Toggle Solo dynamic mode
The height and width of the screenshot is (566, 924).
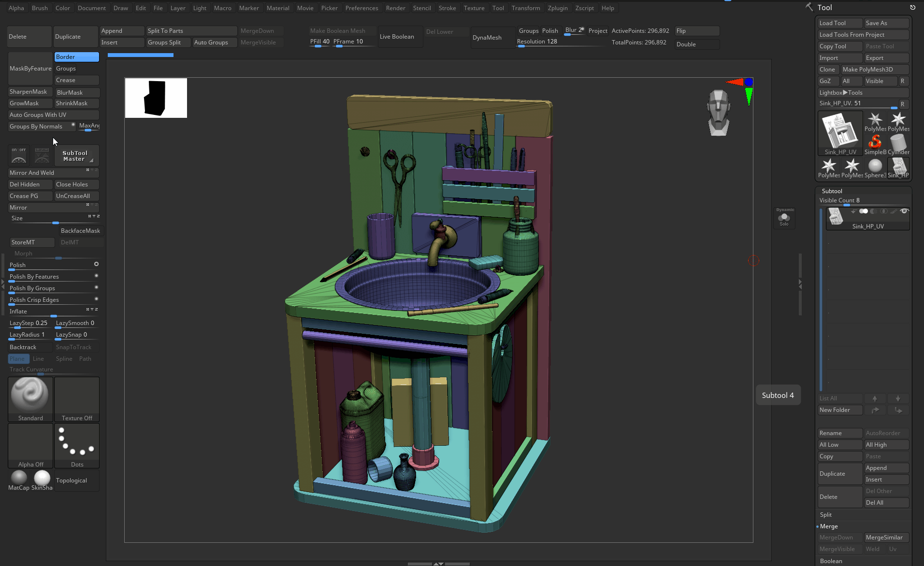coord(784,218)
